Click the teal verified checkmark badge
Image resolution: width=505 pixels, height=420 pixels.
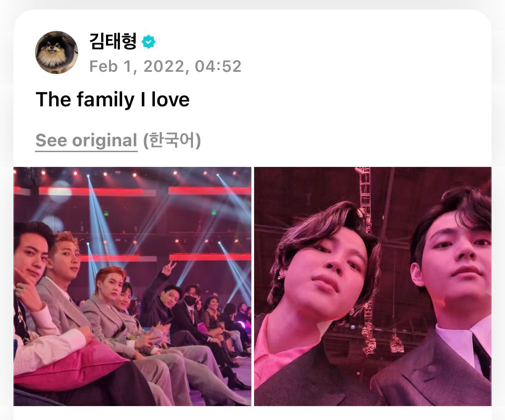149,42
